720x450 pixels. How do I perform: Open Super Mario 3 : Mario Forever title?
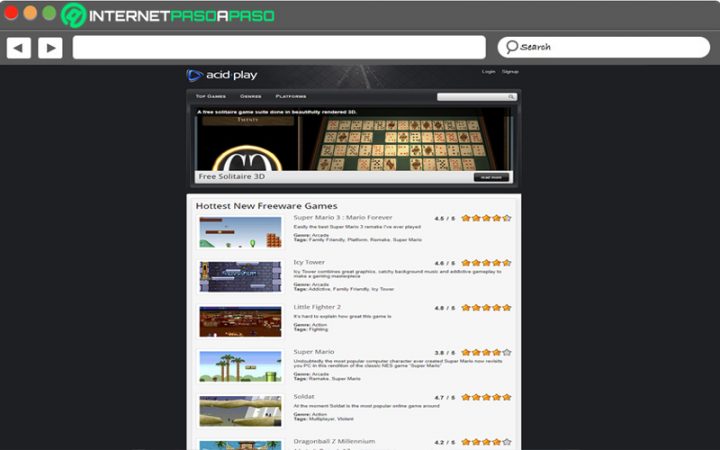click(343, 218)
